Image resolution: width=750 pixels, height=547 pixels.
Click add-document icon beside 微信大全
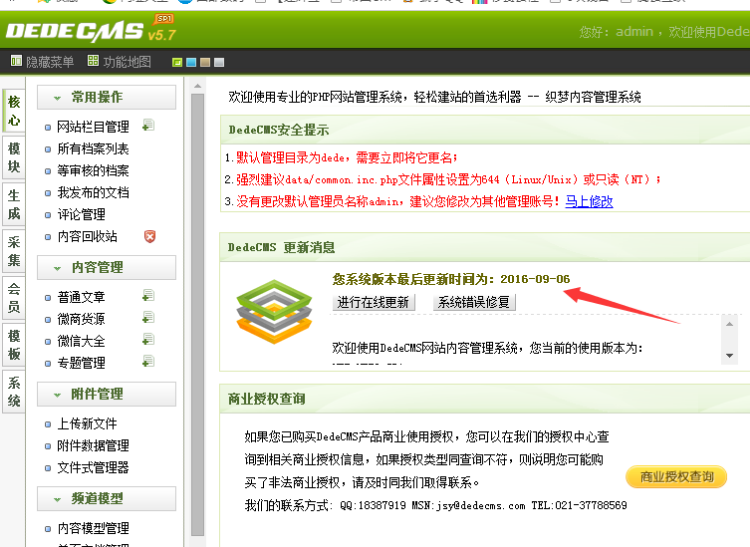(x=148, y=339)
